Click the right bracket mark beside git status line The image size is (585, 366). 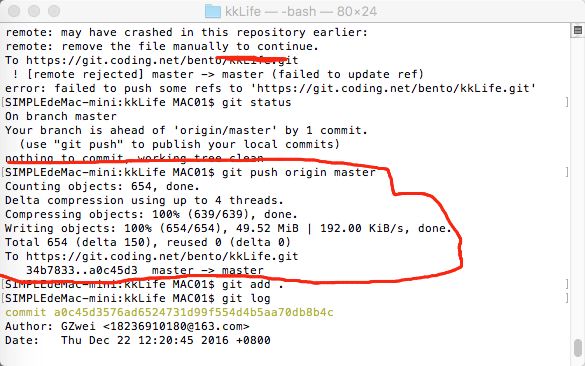(567, 102)
